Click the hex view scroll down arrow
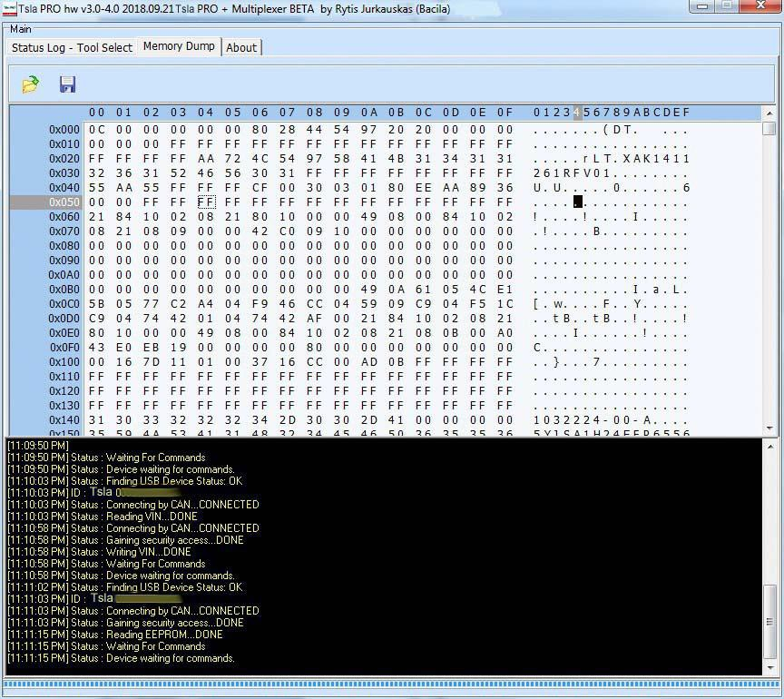Image resolution: width=784 pixels, height=699 pixels. (769, 428)
